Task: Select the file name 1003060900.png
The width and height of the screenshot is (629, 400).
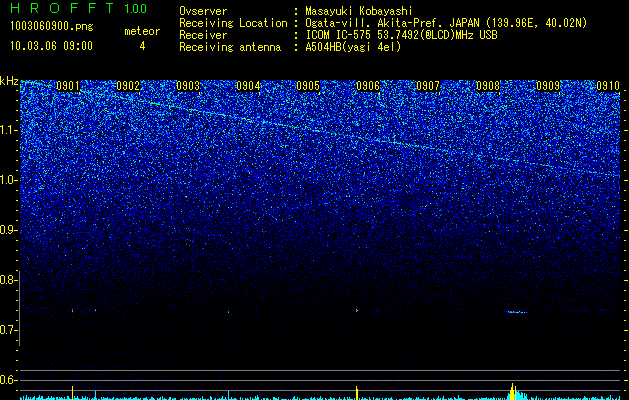Action: (51, 27)
